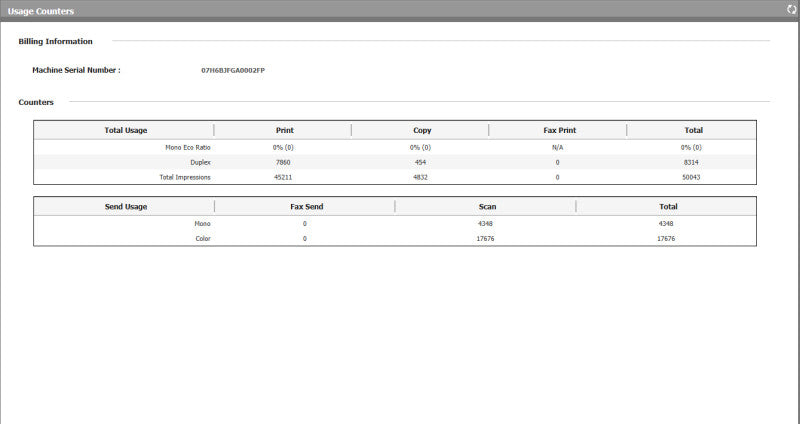Click Print value for Mono Eco Ratio

(x=283, y=147)
